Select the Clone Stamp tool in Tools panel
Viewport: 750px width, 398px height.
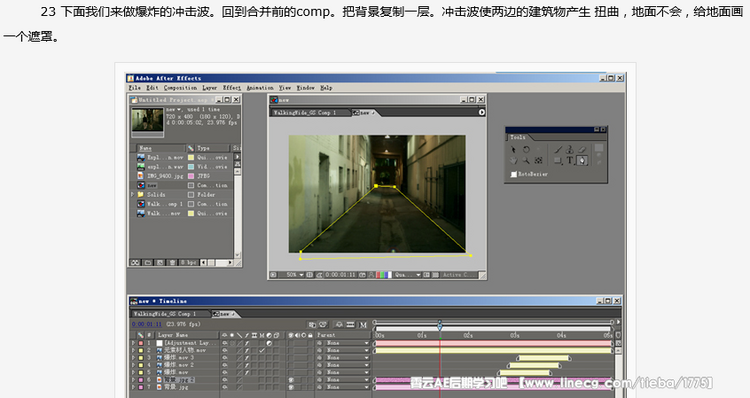pos(570,150)
